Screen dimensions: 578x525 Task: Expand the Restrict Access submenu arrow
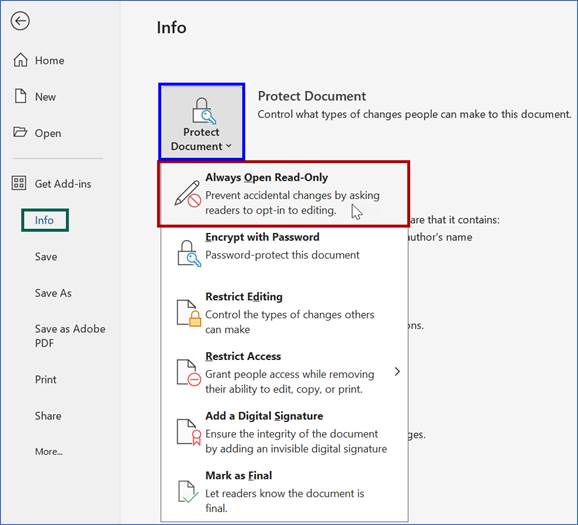pyautogui.click(x=397, y=372)
